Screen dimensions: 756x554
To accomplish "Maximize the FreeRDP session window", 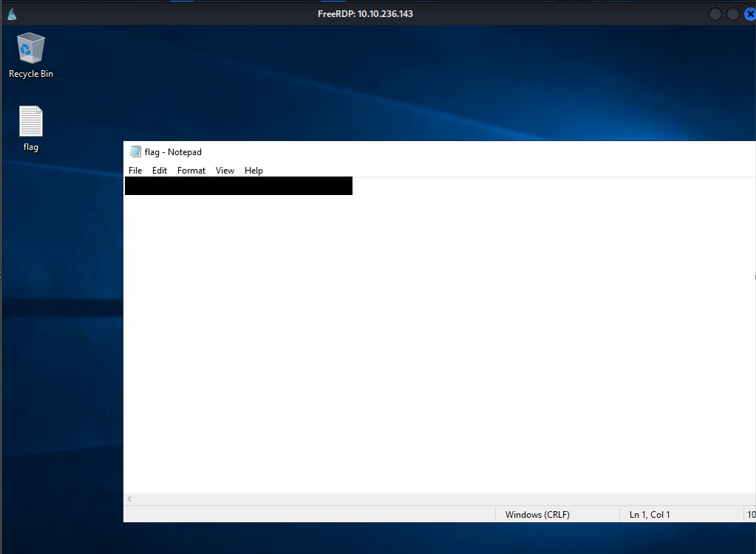I will pos(732,14).
